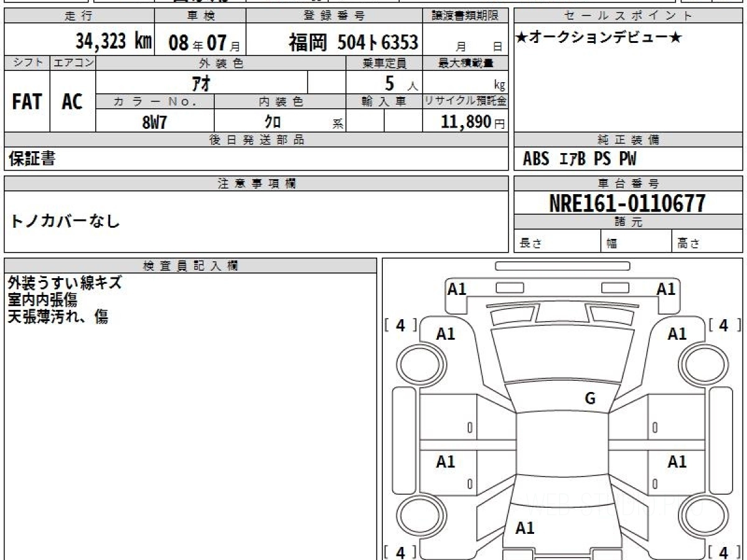Click the エアコン label
The width and height of the screenshot is (747, 560).
(73, 62)
